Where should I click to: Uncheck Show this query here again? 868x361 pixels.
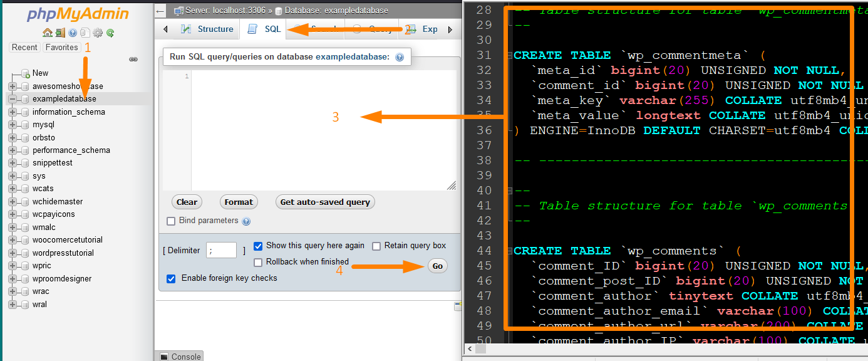258,246
